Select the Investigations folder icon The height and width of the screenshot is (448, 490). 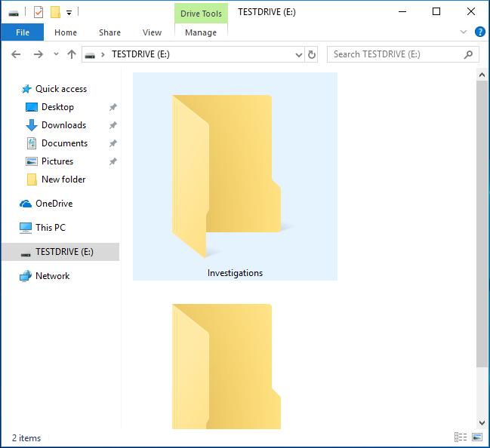pos(227,176)
